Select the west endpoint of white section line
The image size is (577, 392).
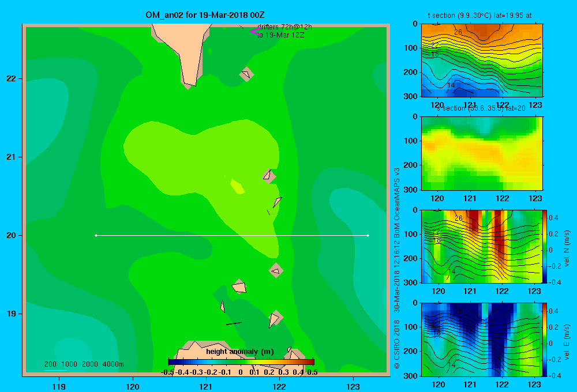(x=96, y=235)
